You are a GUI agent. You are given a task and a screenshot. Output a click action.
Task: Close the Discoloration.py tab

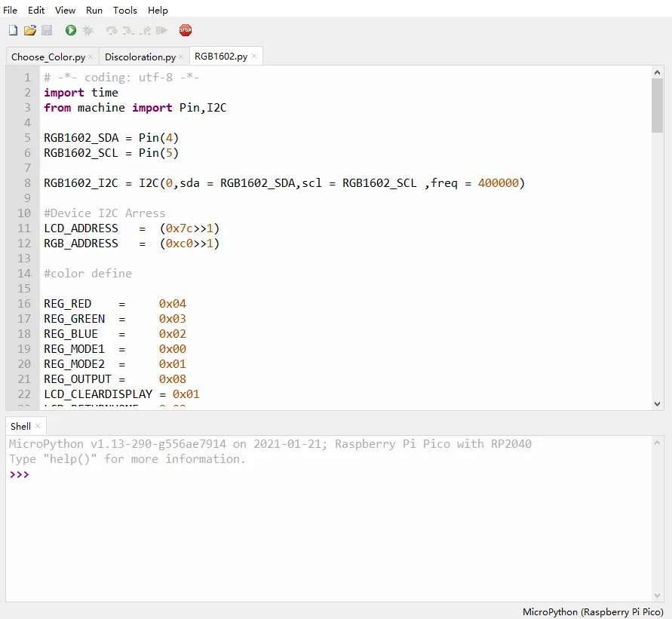[x=181, y=57]
